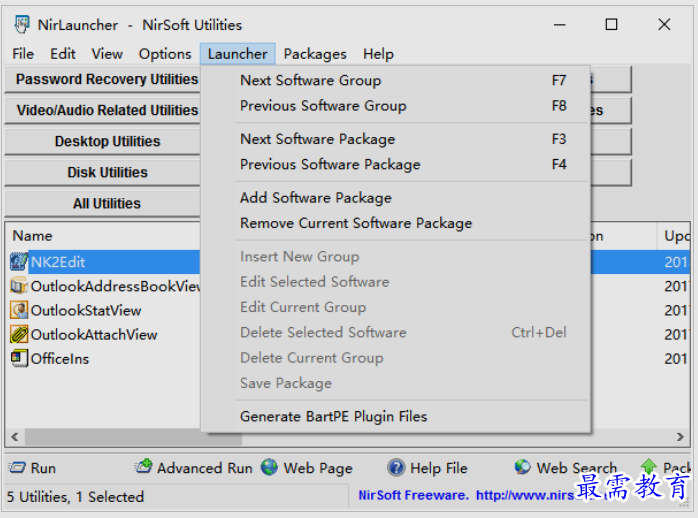Image resolution: width=698 pixels, height=518 pixels.
Task: Click the green up arrow Package icon
Action: pos(649,466)
